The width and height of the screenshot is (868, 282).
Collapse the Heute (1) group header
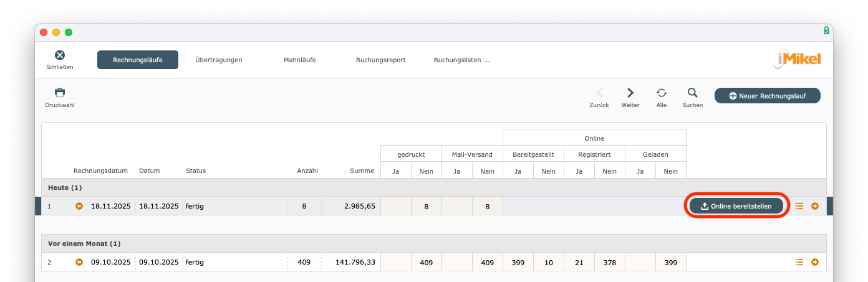pyautogui.click(x=65, y=187)
